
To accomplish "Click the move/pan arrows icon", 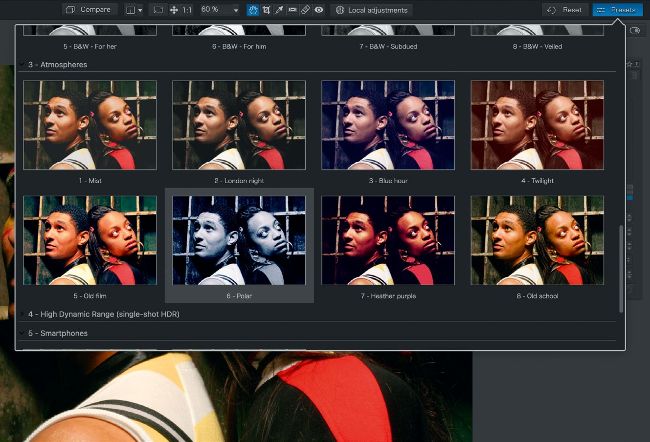I will click(174, 9).
